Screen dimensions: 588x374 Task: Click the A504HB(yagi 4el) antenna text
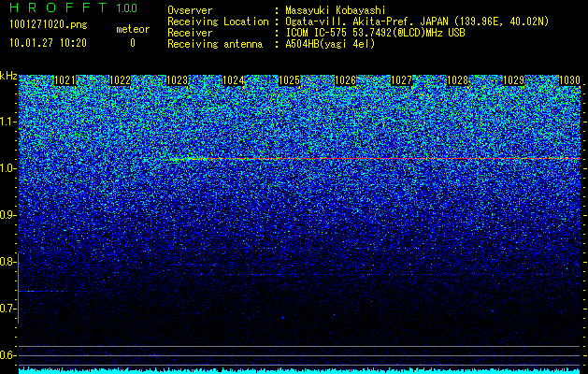(x=330, y=44)
